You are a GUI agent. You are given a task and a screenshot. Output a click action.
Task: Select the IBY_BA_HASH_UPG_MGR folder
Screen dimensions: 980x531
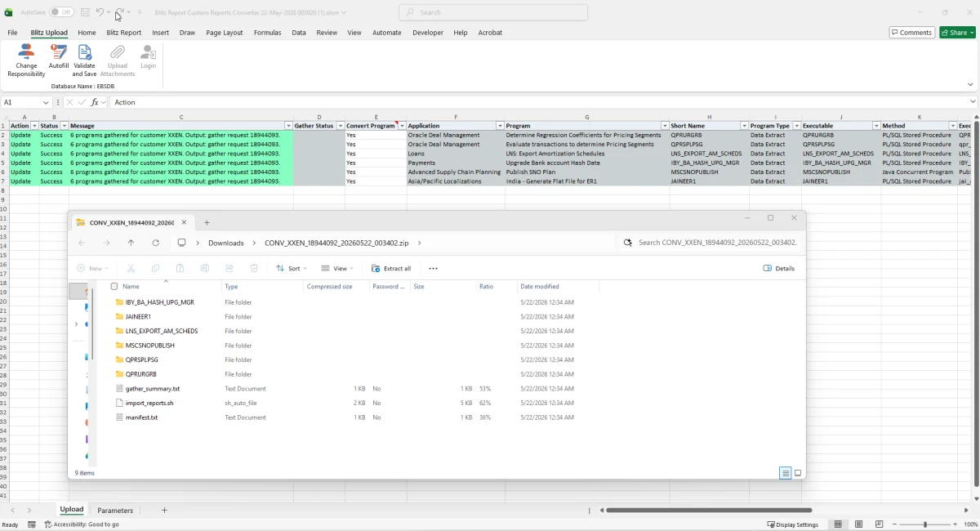[160, 302]
